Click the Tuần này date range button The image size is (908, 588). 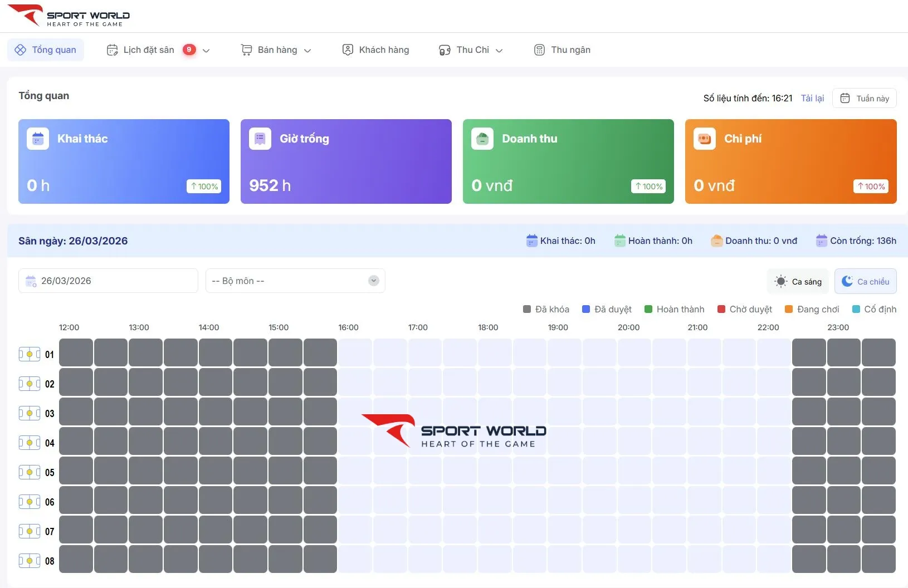pos(864,99)
